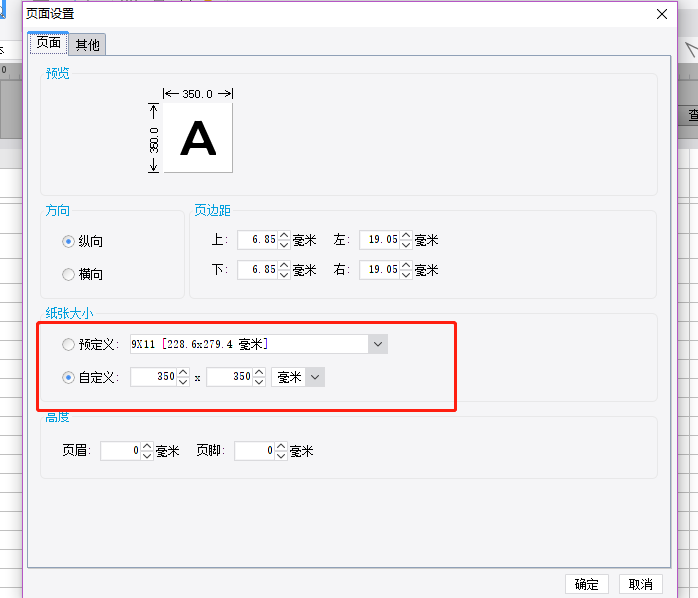Screen dimensions: 698x598
Task: Open the predefined paper size dropdown
Action: [x=378, y=344]
